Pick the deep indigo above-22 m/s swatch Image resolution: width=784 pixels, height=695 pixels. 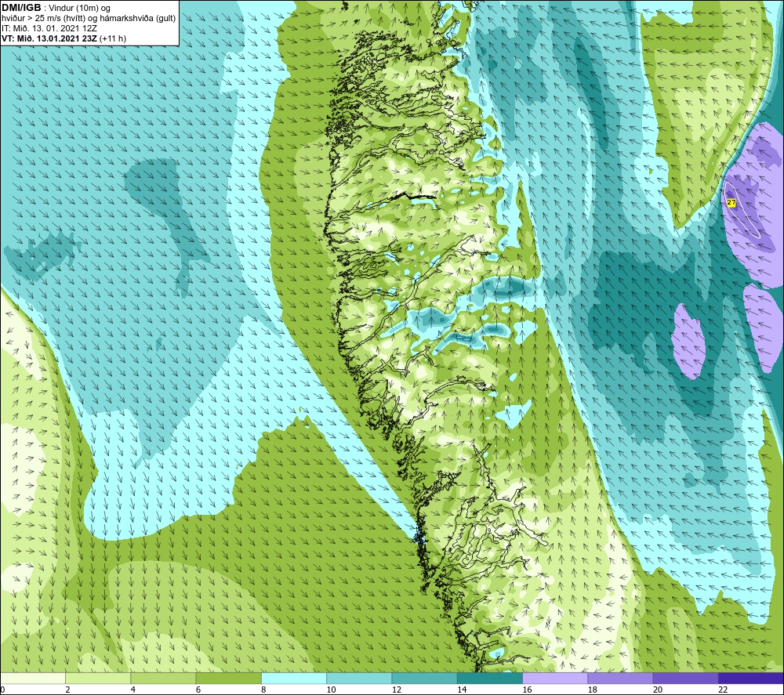coord(751,678)
